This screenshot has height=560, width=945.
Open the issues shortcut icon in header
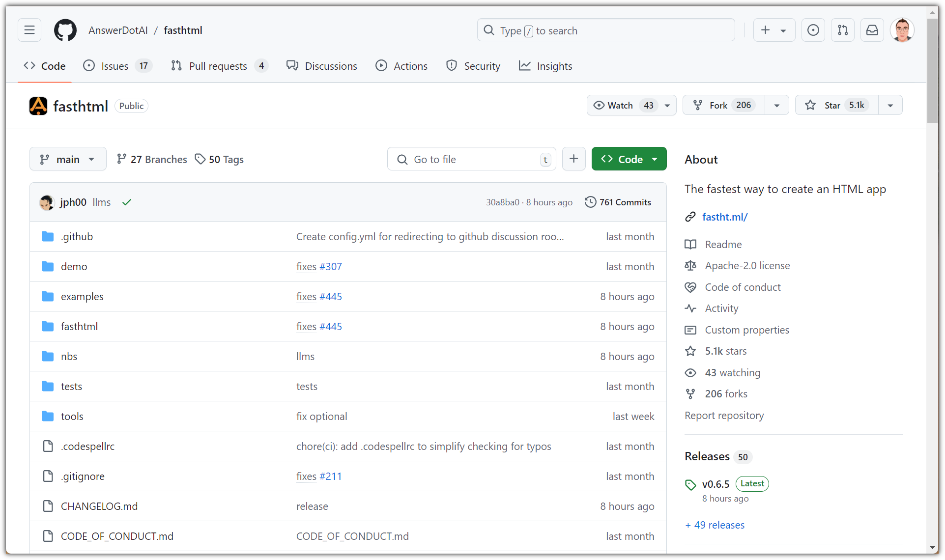coord(813,30)
